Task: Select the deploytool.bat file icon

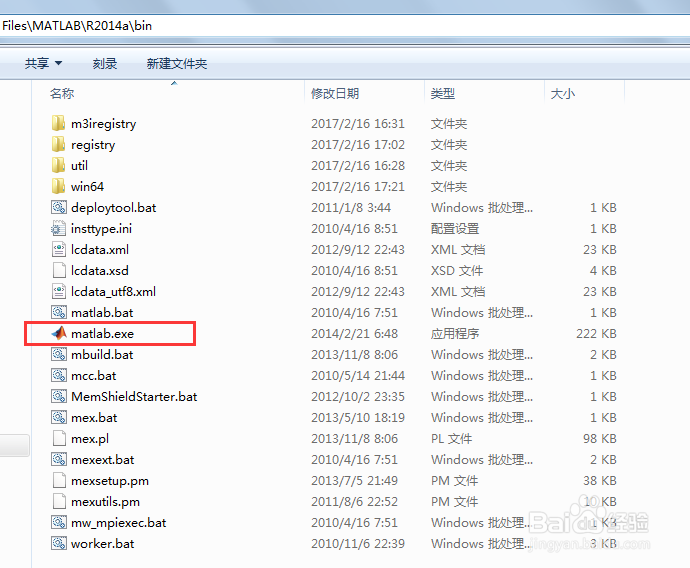Action: click(x=59, y=207)
